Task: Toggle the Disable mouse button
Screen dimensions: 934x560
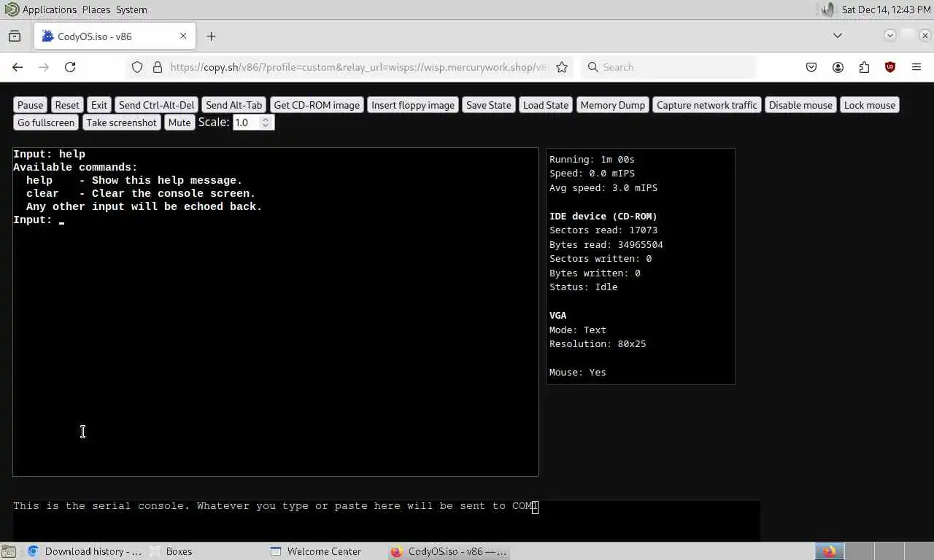Action: [800, 105]
